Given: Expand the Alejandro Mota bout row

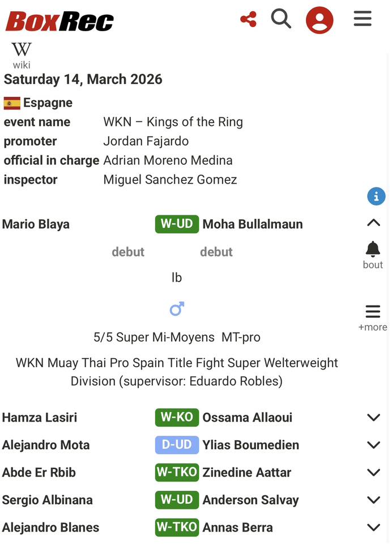Looking at the screenshot, I should [x=373, y=445].
